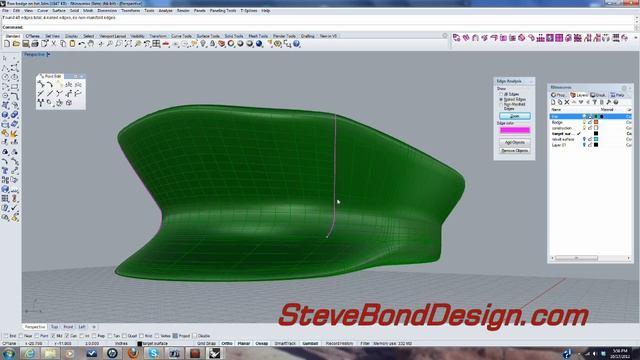The image size is (640, 360).
Task: Toggle visibility bulb of rebuilt surface layer
Action: tap(584, 139)
